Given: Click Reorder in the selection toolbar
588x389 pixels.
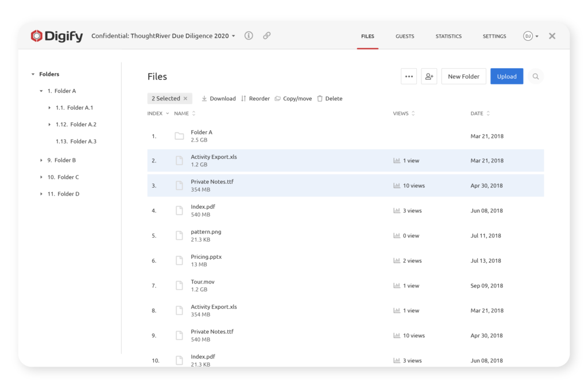Looking at the screenshot, I should (255, 99).
